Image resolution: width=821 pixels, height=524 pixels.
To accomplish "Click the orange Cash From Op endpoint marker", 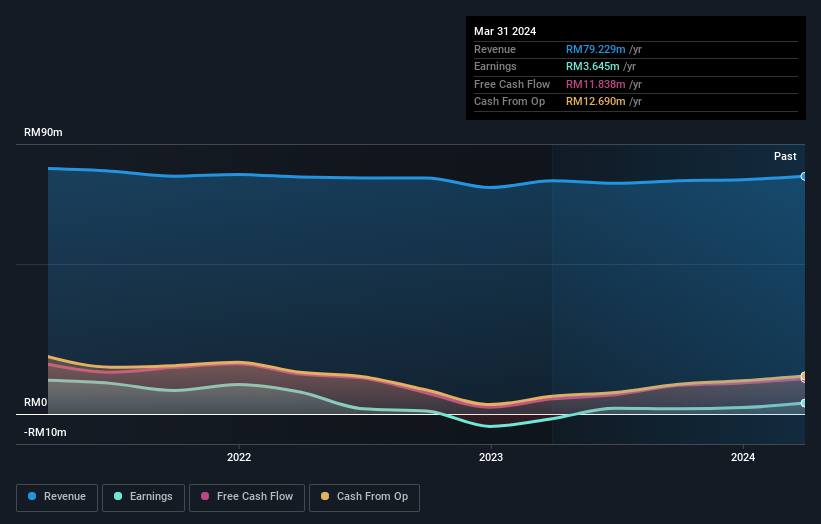I will (x=804, y=376).
